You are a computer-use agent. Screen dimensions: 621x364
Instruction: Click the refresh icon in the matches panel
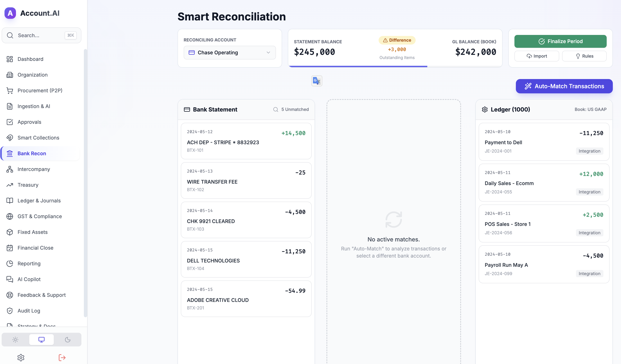[393, 219]
